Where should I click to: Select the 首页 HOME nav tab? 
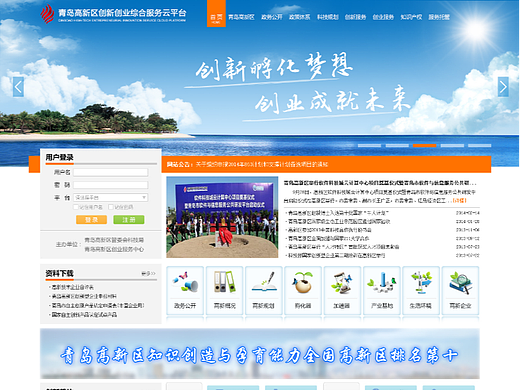point(216,14)
